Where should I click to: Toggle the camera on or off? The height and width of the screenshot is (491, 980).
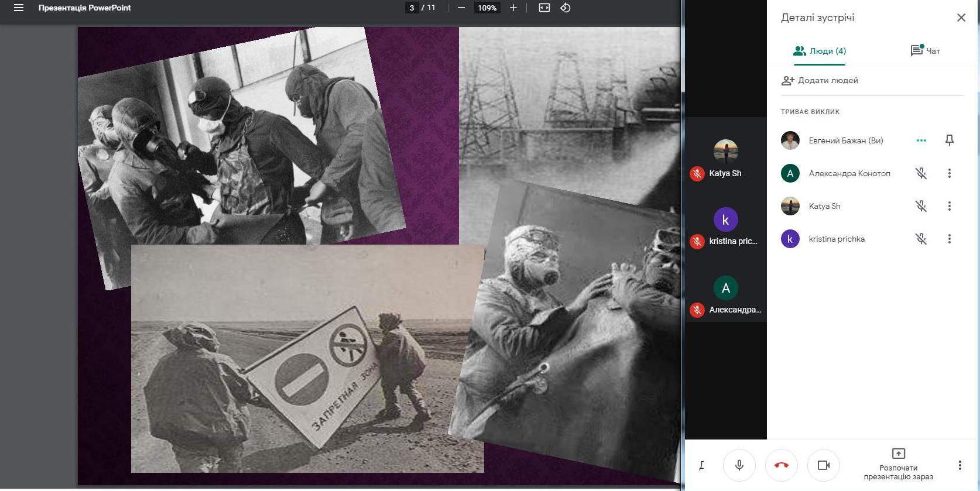[x=824, y=465]
